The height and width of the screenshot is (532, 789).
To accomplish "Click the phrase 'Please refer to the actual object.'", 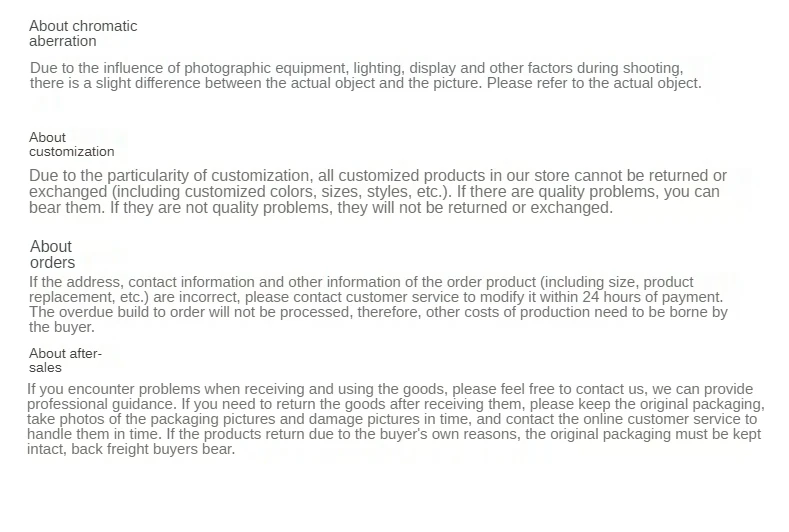I will 594,83.
